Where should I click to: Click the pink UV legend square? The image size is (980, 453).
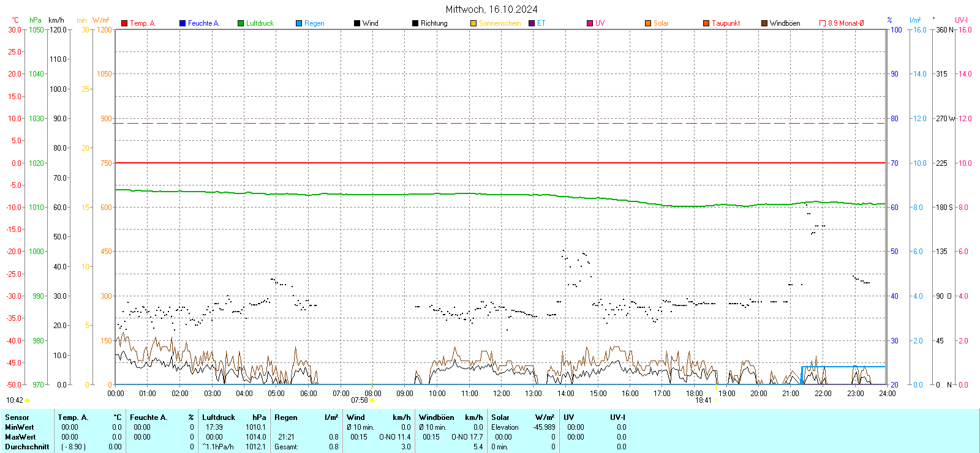click(x=590, y=23)
